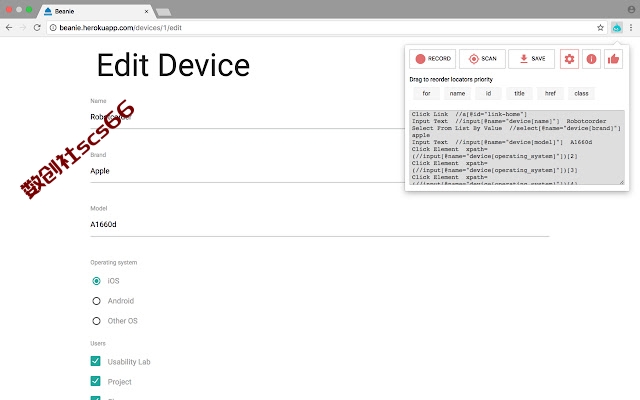Screen dimensions: 640x400
Task: Open the Chrome three-dot menu
Action: point(631,28)
